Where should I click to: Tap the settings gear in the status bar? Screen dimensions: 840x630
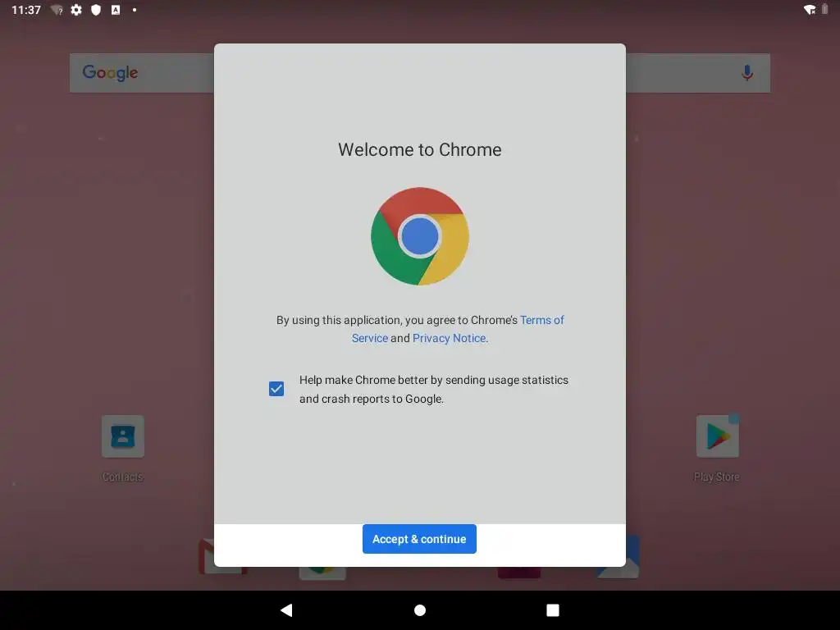coord(76,10)
